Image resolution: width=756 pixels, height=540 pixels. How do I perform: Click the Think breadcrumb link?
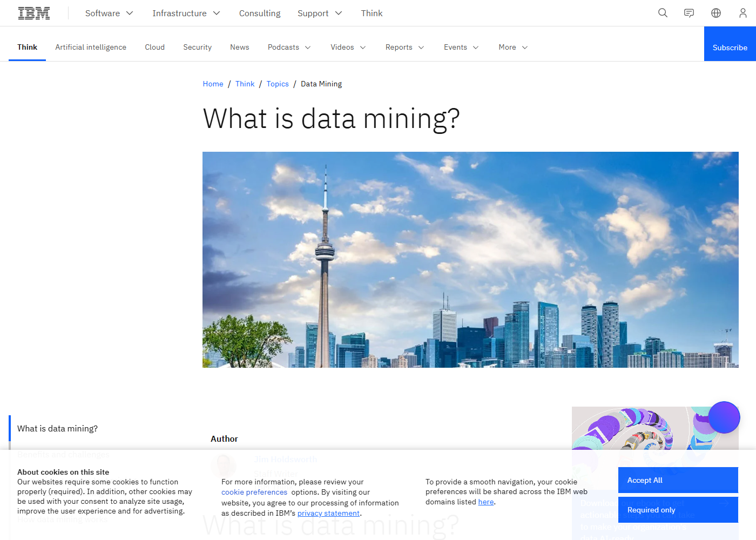point(245,84)
